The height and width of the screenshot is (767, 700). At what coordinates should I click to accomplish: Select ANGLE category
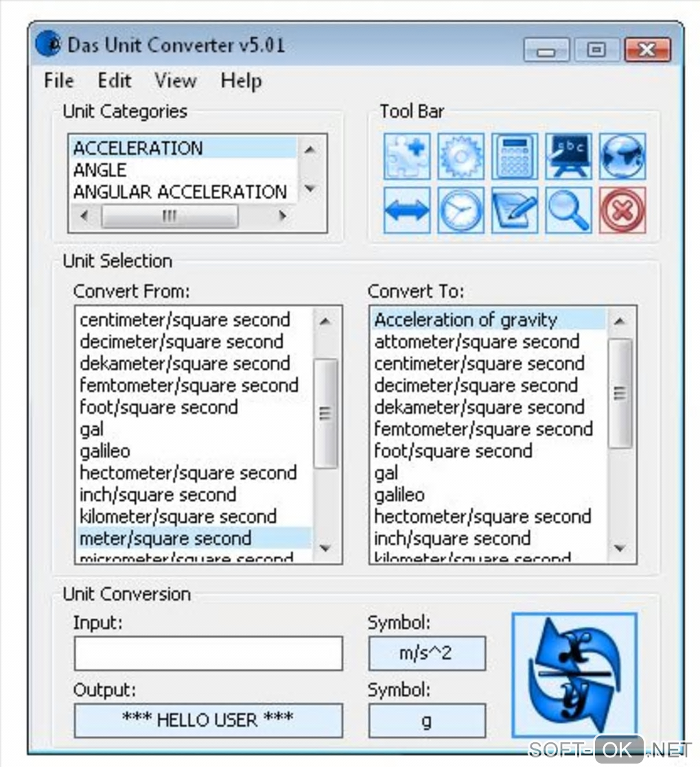[184, 169]
